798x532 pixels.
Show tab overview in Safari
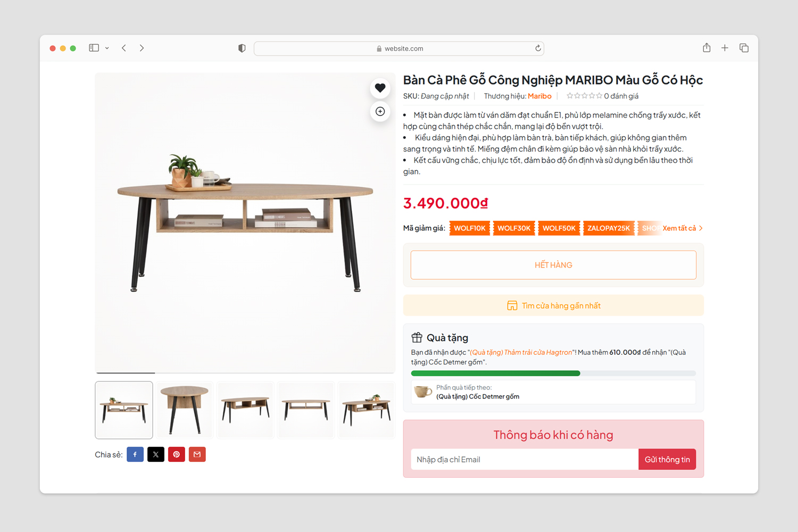pos(744,48)
